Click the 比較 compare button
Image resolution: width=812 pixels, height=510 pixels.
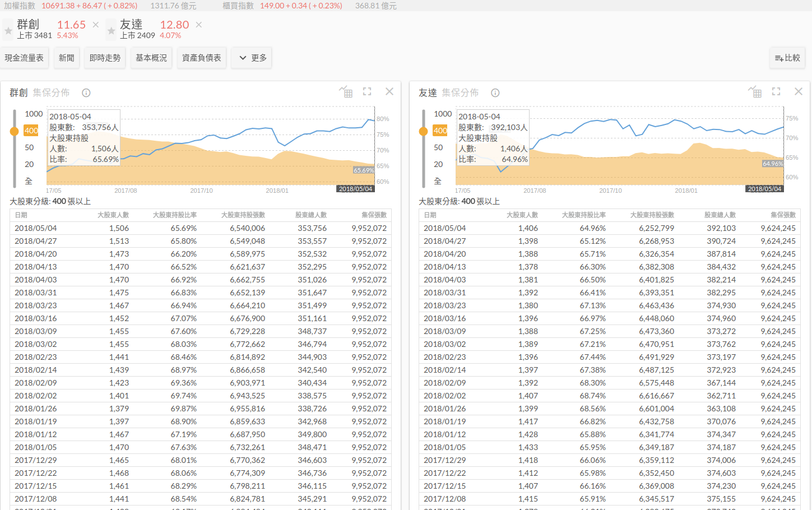click(787, 58)
